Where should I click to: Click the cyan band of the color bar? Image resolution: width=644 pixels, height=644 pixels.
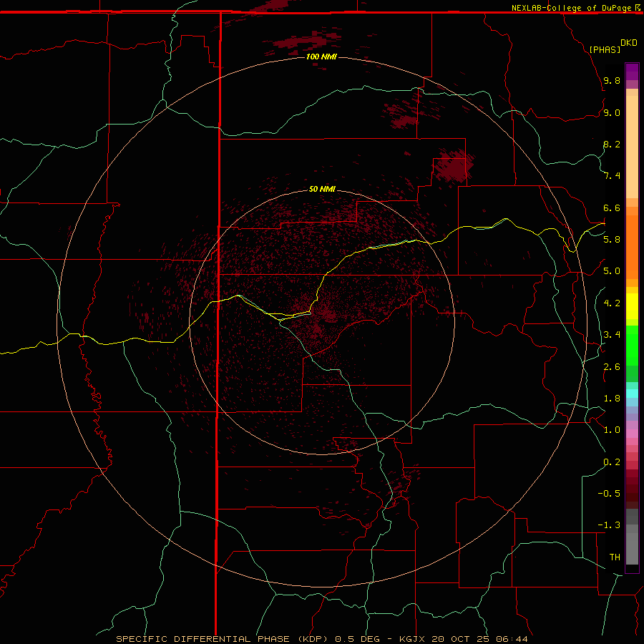click(x=632, y=394)
